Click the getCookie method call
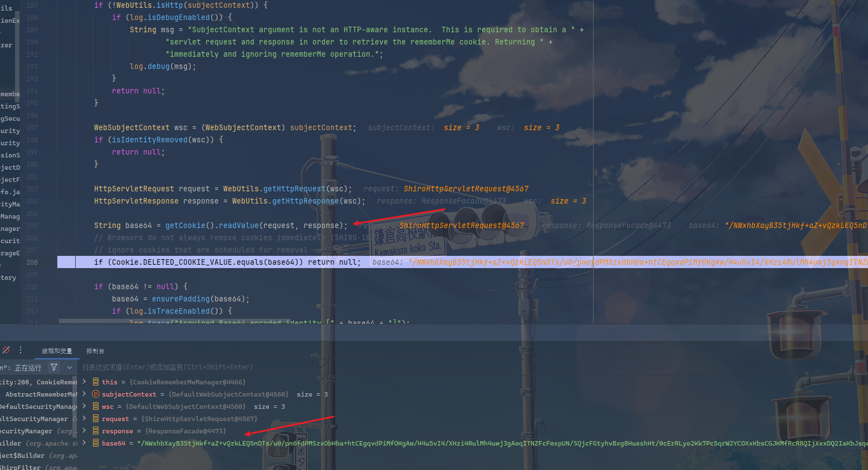 (x=185, y=225)
